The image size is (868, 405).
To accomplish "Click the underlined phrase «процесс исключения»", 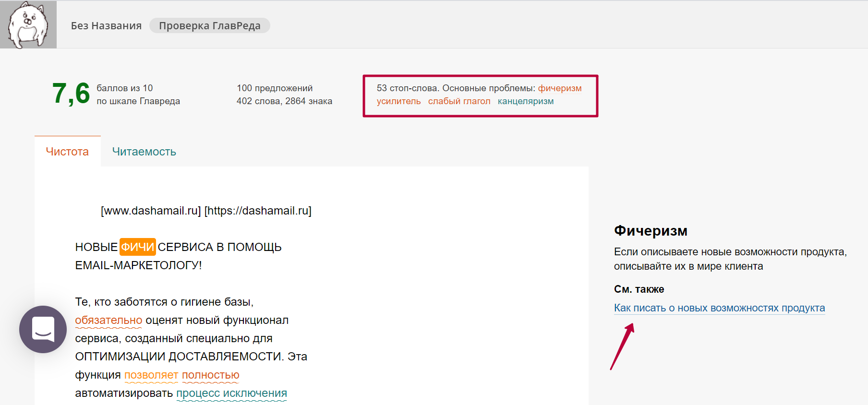I will coord(231,393).
